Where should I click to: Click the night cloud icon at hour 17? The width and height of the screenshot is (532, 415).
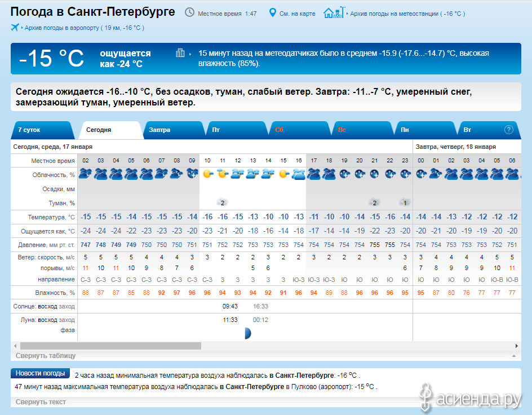[x=314, y=174]
